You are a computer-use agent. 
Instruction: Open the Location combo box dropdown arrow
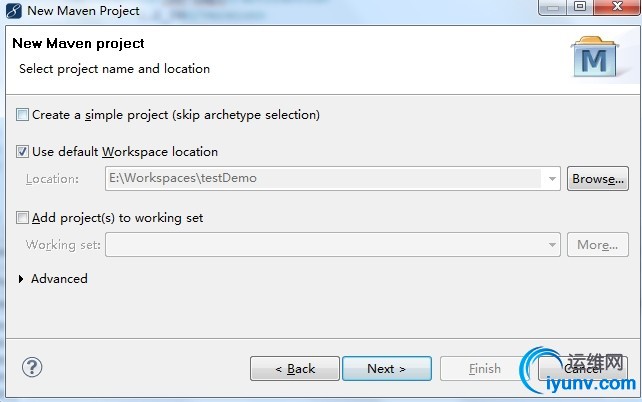(552, 179)
